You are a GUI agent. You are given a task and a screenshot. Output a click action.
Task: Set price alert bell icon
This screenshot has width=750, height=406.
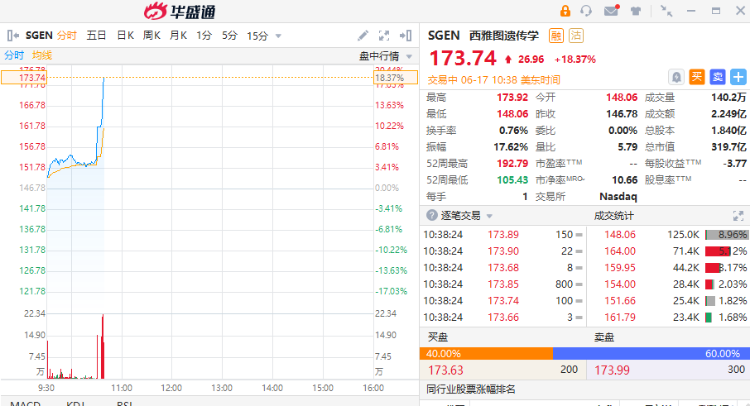tap(676, 77)
